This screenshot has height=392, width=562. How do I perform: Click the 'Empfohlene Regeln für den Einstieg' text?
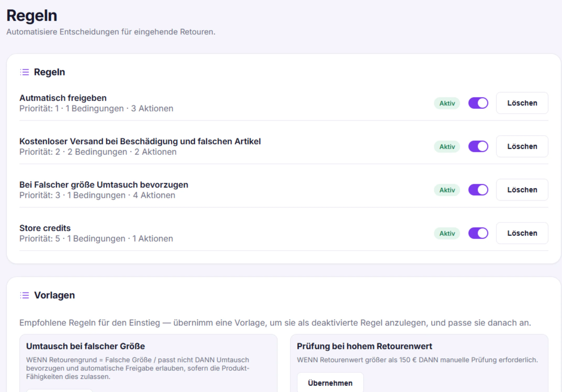click(x=275, y=323)
